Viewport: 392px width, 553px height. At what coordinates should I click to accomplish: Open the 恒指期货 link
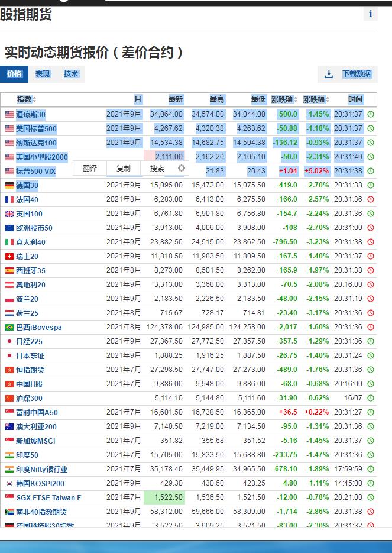point(30,370)
